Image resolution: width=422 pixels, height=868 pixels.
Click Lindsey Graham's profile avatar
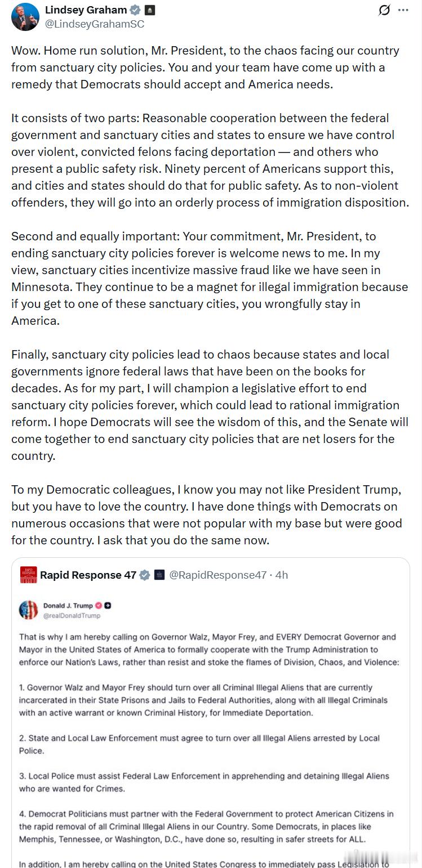25,16
